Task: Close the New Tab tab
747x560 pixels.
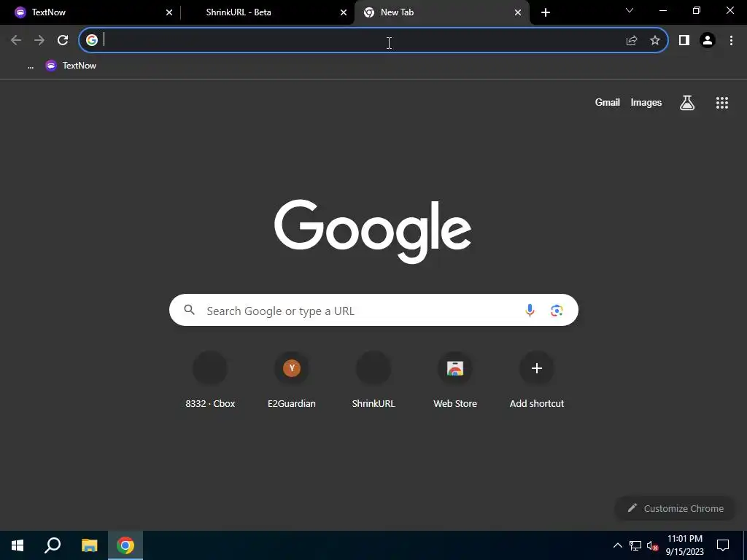Action: [518, 12]
